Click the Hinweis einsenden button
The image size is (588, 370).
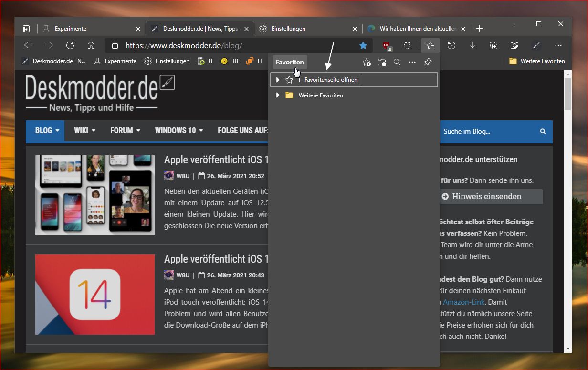click(x=490, y=196)
